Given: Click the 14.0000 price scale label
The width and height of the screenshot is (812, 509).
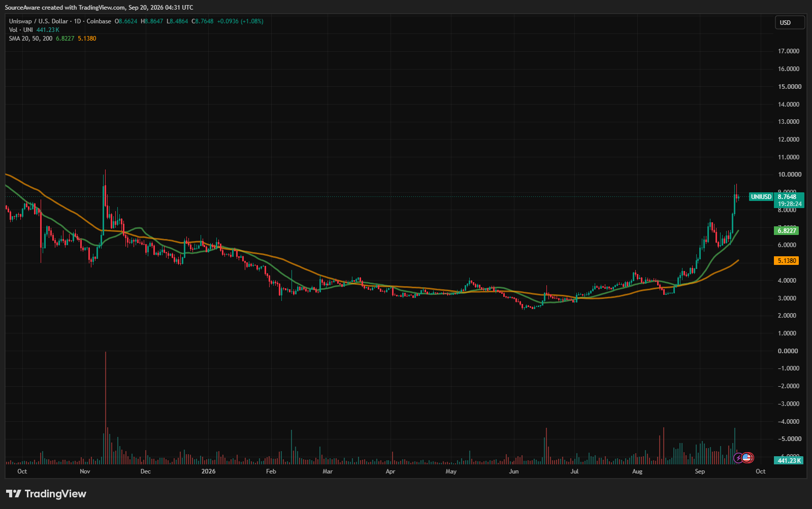Looking at the screenshot, I should (789, 105).
